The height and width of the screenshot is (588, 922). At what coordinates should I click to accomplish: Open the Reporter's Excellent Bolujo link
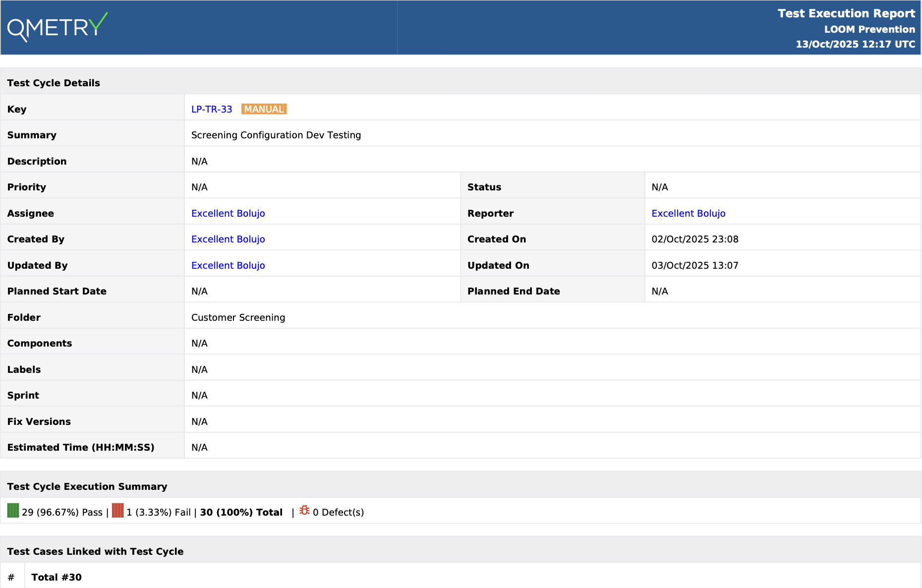688,213
